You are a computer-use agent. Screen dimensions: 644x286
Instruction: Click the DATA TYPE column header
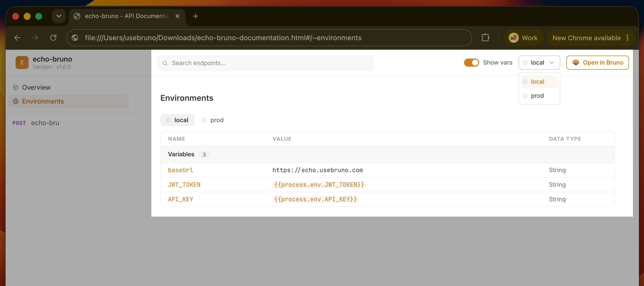click(x=565, y=139)
